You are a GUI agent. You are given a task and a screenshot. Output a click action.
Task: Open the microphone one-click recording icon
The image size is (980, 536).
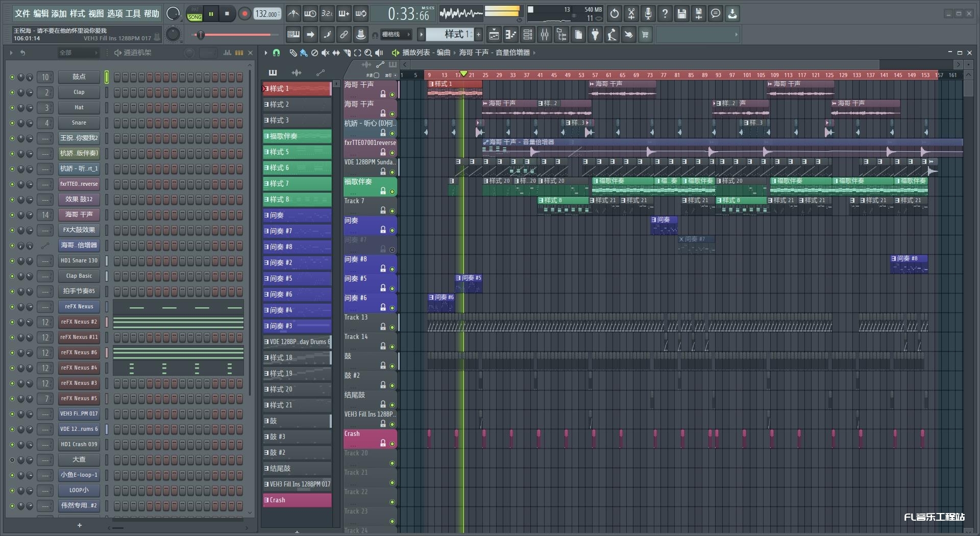(648, 14)
